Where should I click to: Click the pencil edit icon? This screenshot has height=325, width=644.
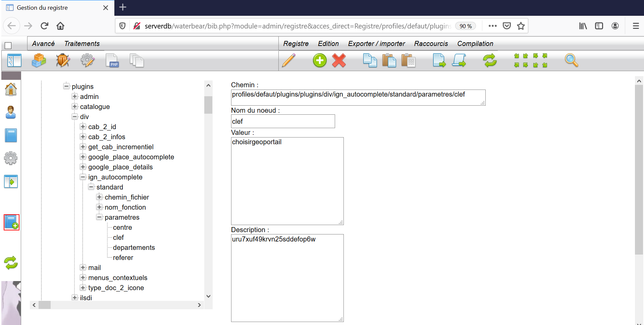coord(289,61)
